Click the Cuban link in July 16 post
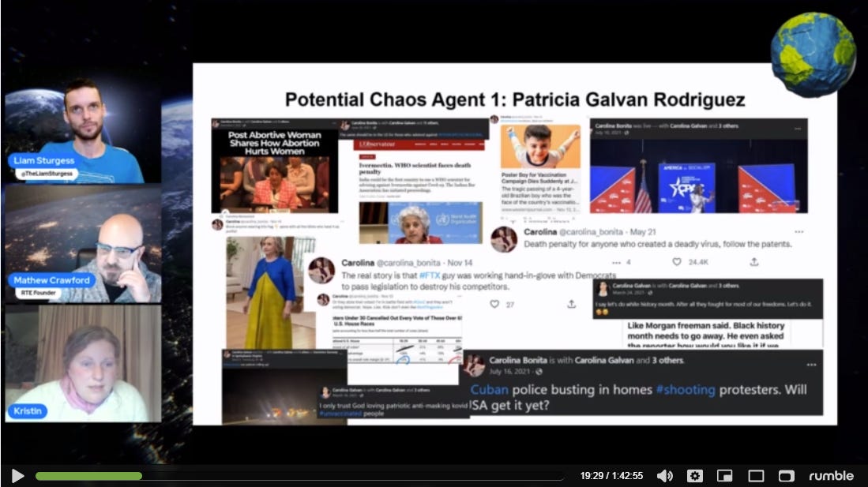Viewport: 868px width, 487px height. click(x=489, y=390)
